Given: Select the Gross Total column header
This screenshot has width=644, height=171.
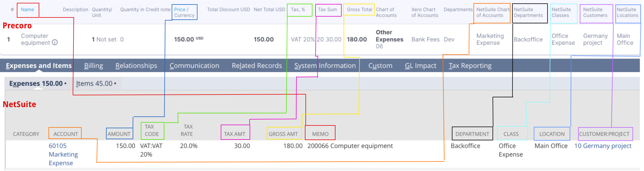Looking at the screenshot, I should (360, 10).
